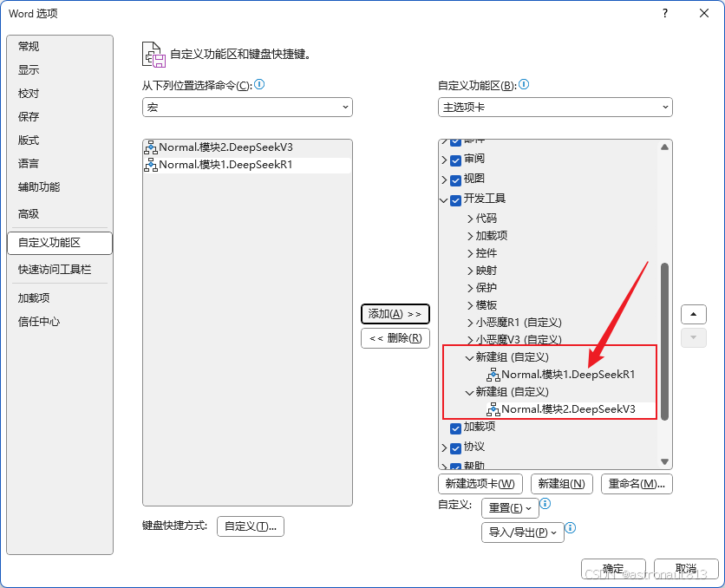Click the 新建组(N) button
The image size is (725, 588).
point(561,483)
